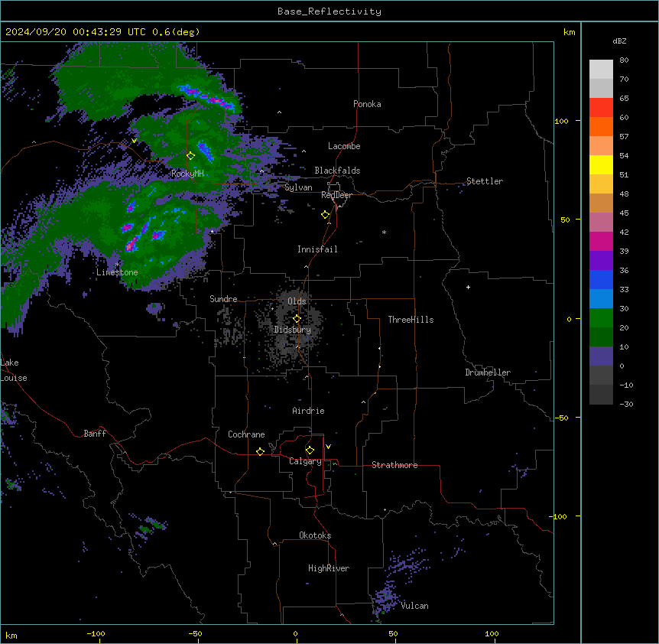Click the km unit label at top right

(569, 32)
